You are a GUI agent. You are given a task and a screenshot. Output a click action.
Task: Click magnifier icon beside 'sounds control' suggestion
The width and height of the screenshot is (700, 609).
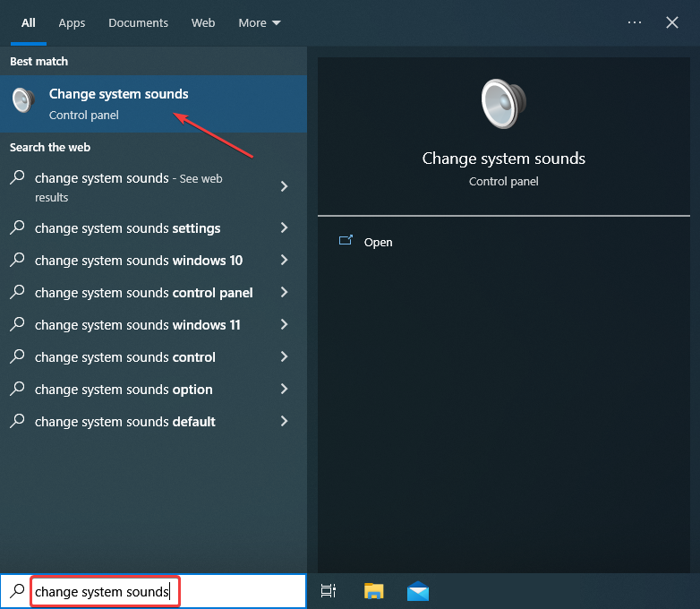(17, 356)
